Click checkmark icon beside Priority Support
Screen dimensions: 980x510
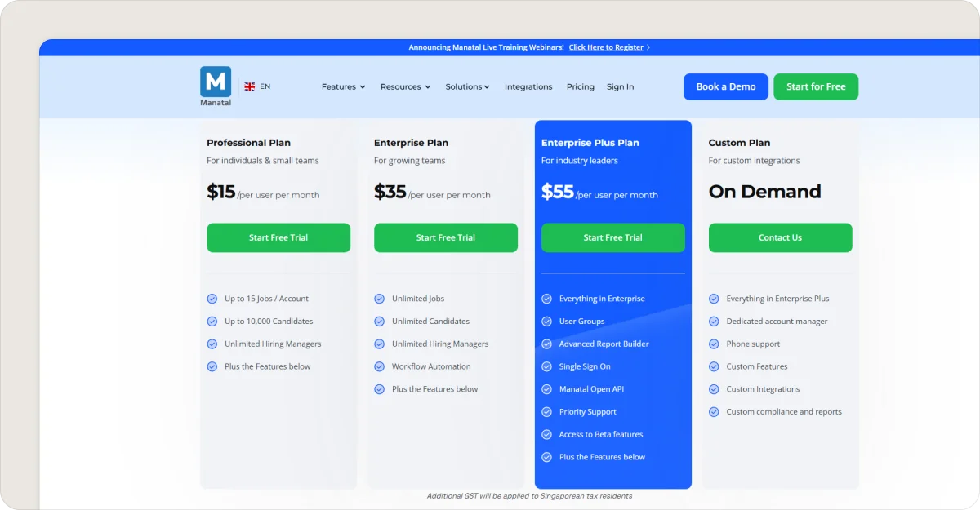pyautogui.click(x=546, y=412)
